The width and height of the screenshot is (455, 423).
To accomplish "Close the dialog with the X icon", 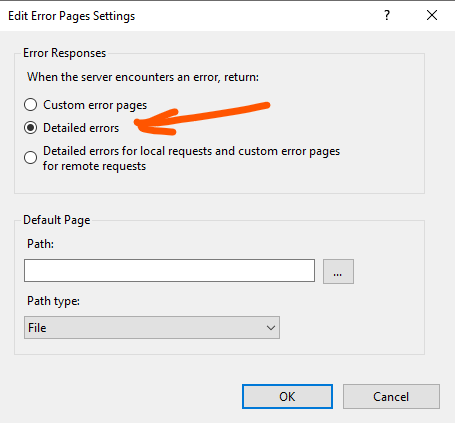I will click(x=432, y=15).
